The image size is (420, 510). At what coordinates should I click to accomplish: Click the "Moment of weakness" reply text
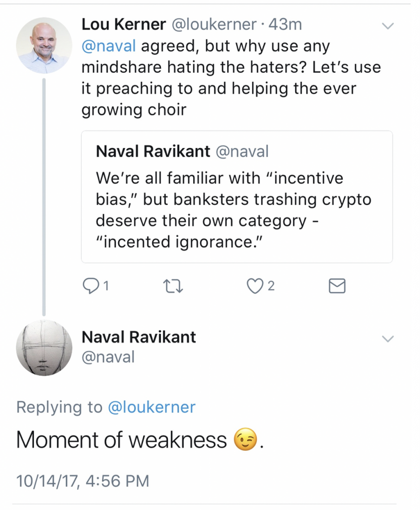click(x=122, y=440)
